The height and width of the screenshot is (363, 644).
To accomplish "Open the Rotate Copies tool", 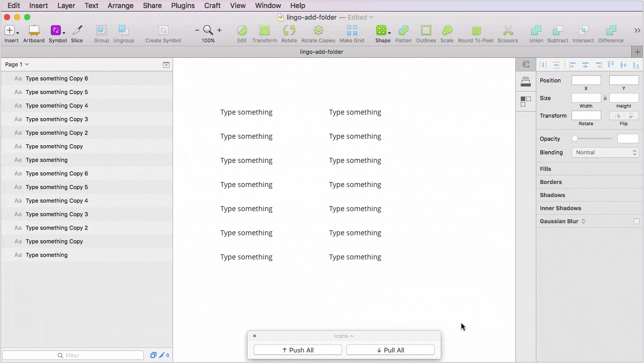I will coord(318,30).
